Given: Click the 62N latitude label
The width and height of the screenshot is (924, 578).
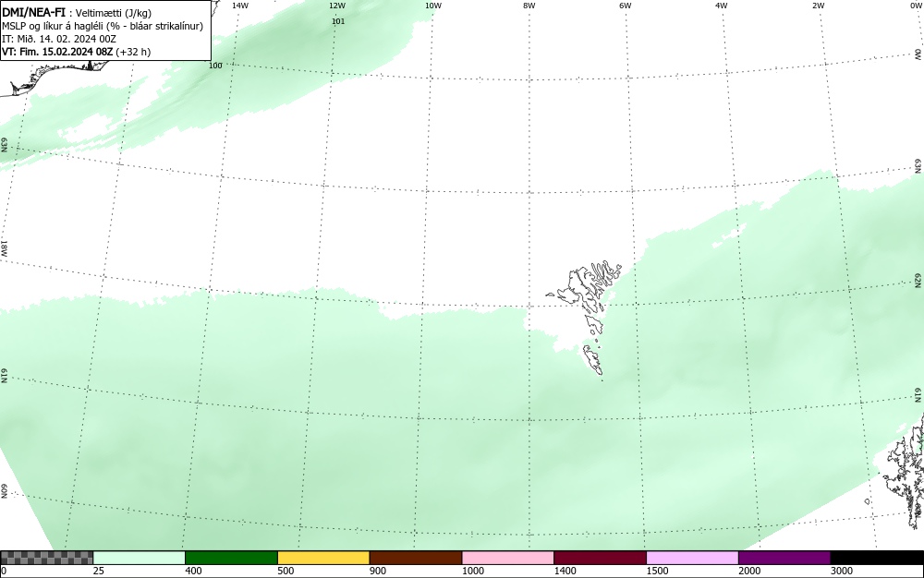Looking at the screenshot, I should click(x=918, y=280).
